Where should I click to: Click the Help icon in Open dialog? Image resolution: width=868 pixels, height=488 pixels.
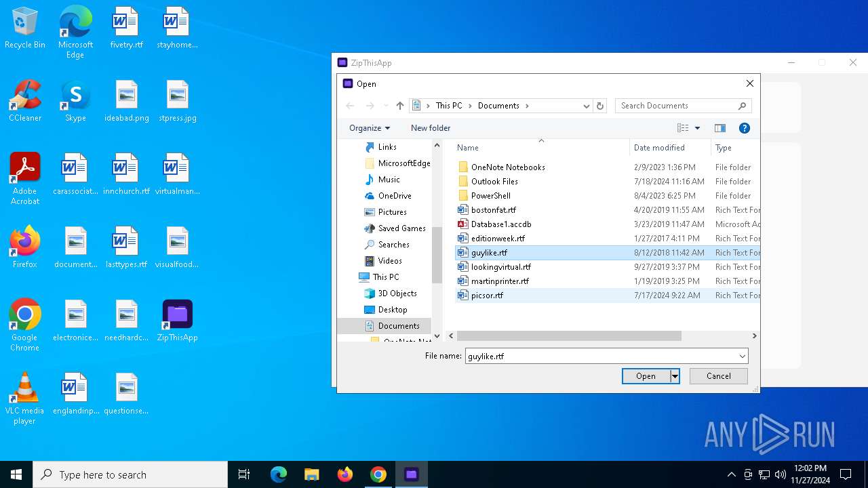(744, 128)
